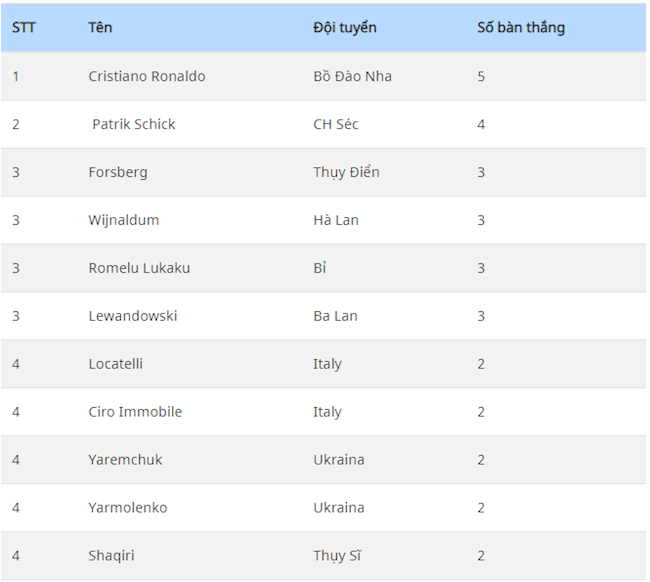Select the Cristiano Ronaldo name cell
Viewport: 650px width, 582px height.
(147, 76)
